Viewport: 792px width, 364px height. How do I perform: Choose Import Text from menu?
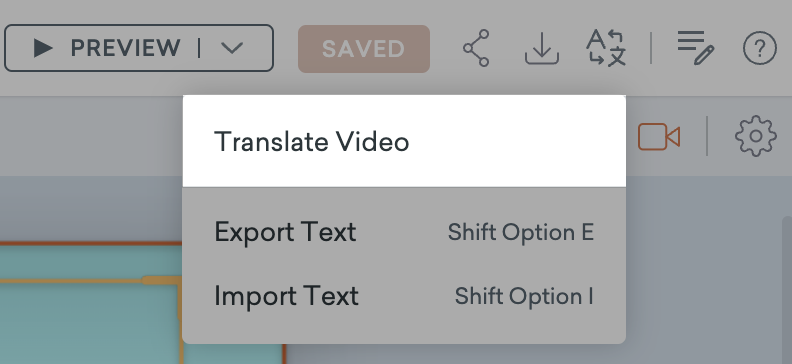[x=404, y=296]
